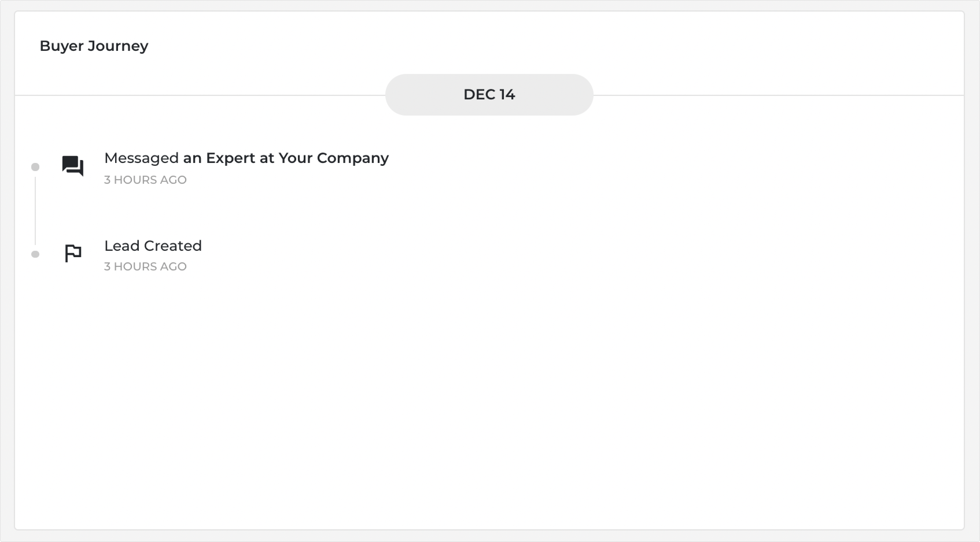The width and height of the screenshot is (980, 542).
Task: Click the vertical connector line between events
Action: click(x=35, y=211)
